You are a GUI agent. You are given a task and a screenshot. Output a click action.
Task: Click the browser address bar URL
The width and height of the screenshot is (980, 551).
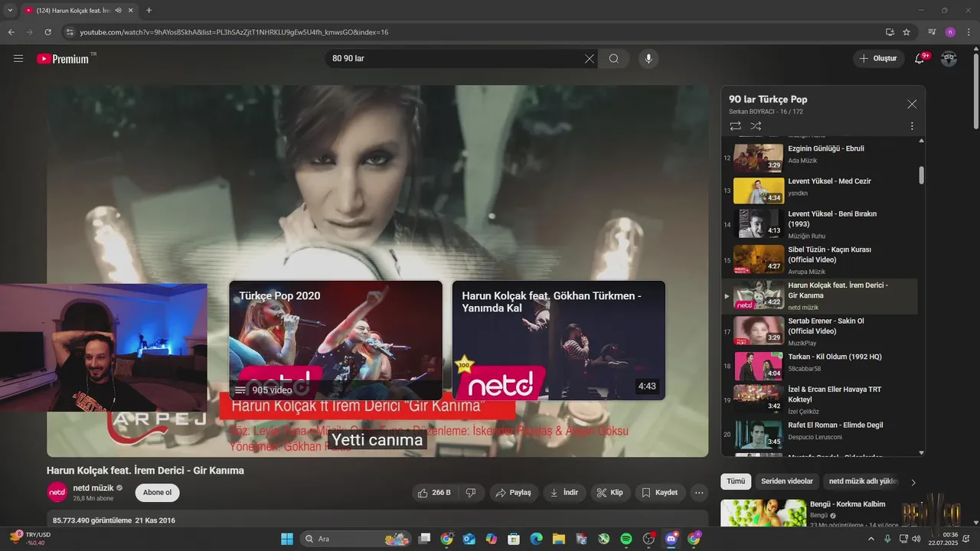click(x=234, y=32)
